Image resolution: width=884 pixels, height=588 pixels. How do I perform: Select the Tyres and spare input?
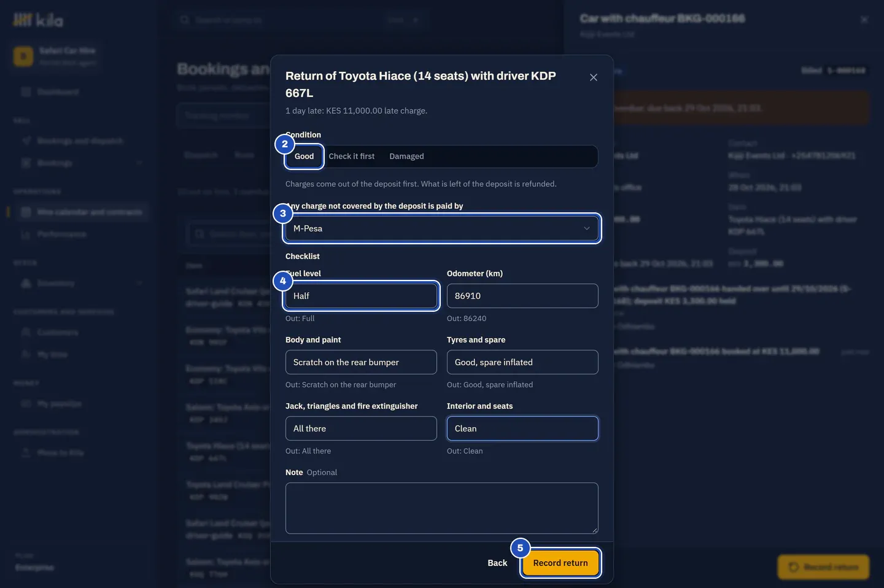tap(522, 362)
